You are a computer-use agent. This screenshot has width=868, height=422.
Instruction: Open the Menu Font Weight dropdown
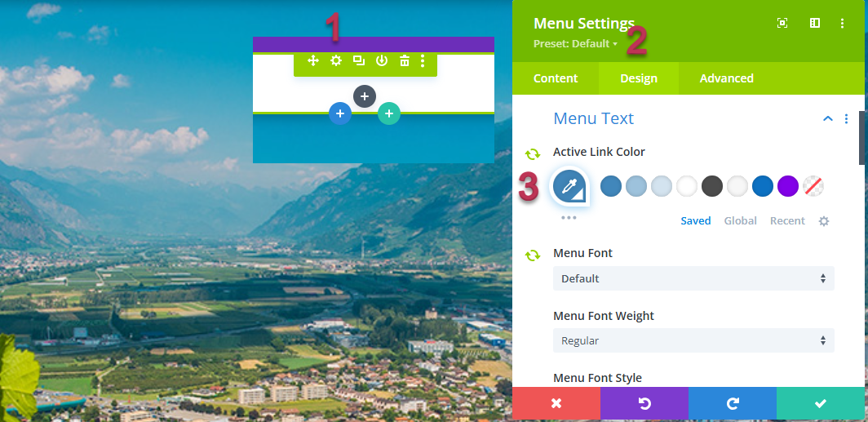click(x=693, y=340)
